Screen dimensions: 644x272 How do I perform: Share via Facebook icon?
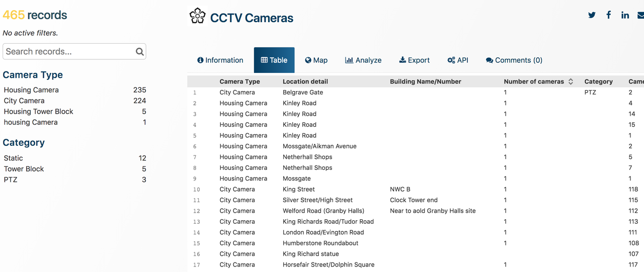click(x=608, y=15)
